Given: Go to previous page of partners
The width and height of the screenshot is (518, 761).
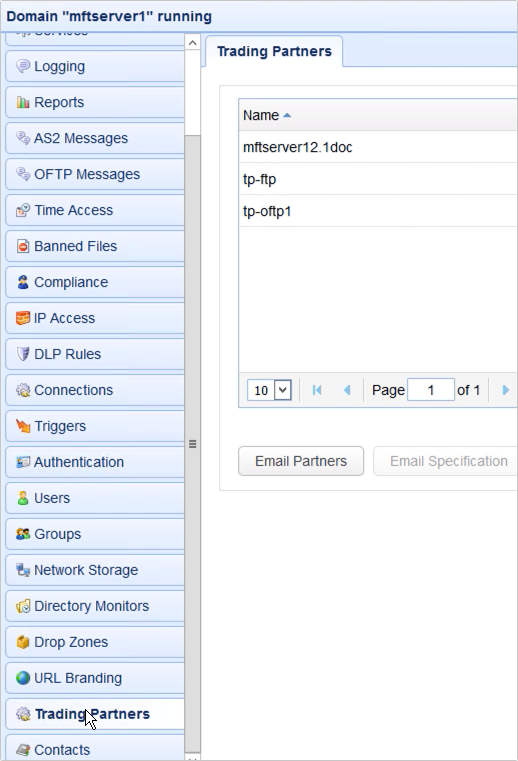Looking at the screenshot, I should 347,390.
